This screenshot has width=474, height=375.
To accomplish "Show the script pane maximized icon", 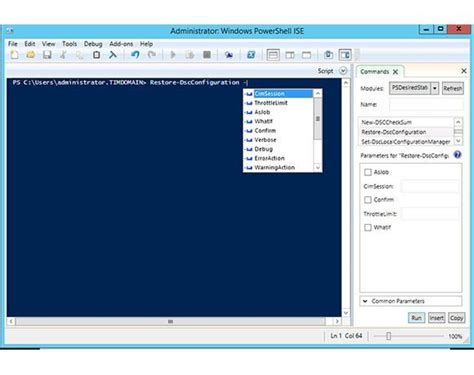I will click(306, 55).
